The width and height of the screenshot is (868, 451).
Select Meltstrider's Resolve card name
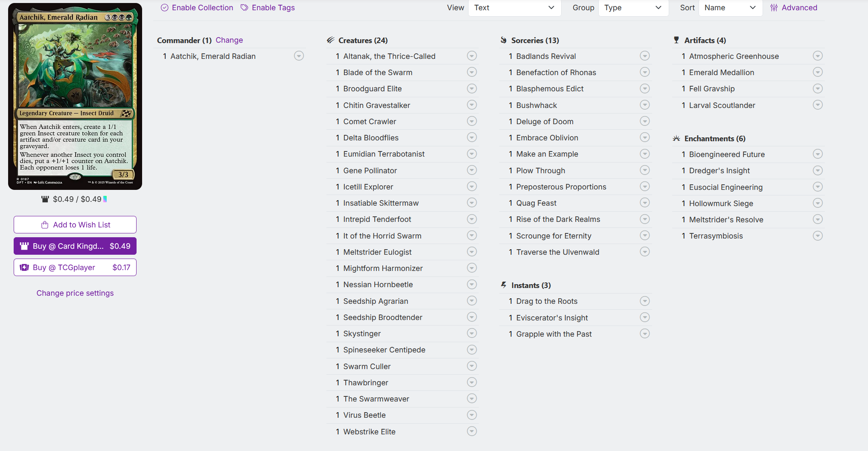click(726, 220)
